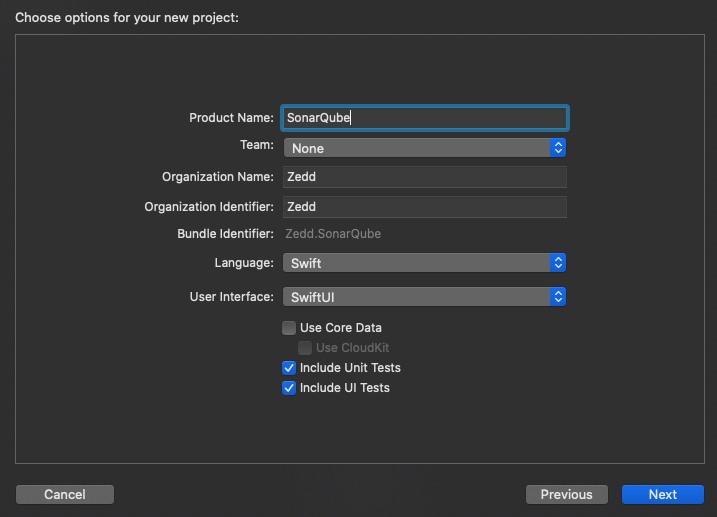
Task: Click the Organization Name text field
Action: click(425, 177)
